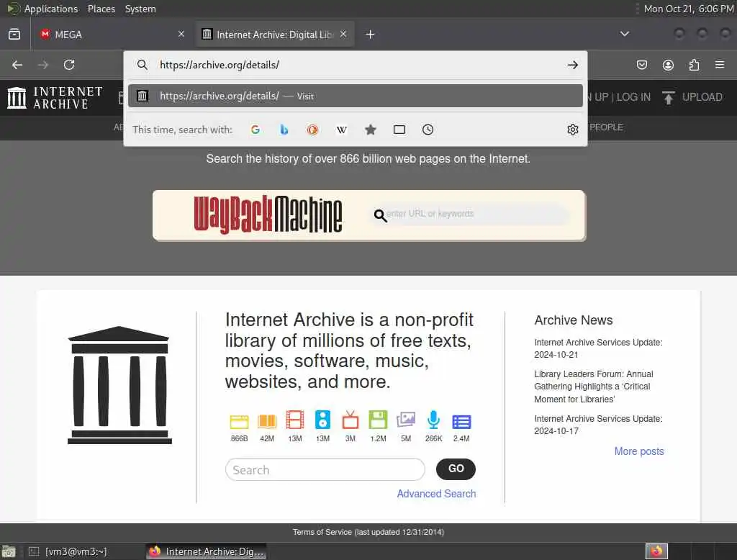Search this time with Wikipedia
The height and width of the screenshot is (560, 737).
(x=342, y=130)
